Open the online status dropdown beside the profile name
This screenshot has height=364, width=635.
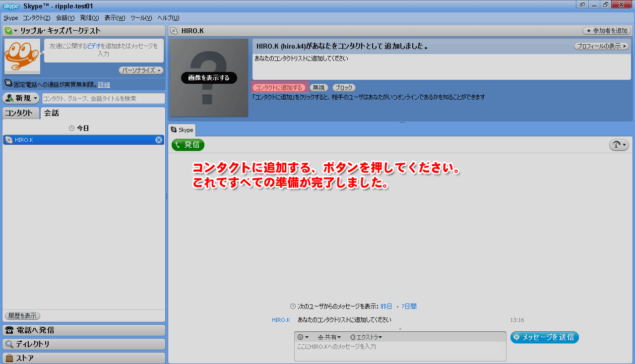pyautogui.click(x=11, y=31)
